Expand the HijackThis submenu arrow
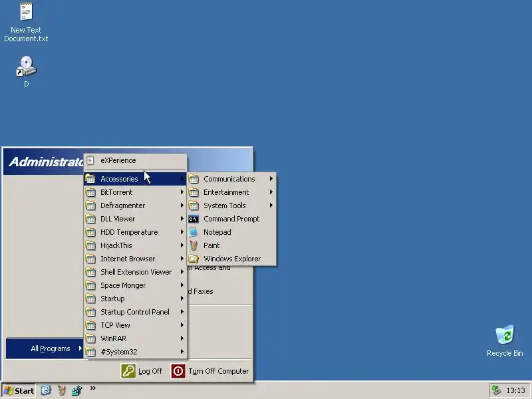 pyautogui.click(x=182, y=245)
